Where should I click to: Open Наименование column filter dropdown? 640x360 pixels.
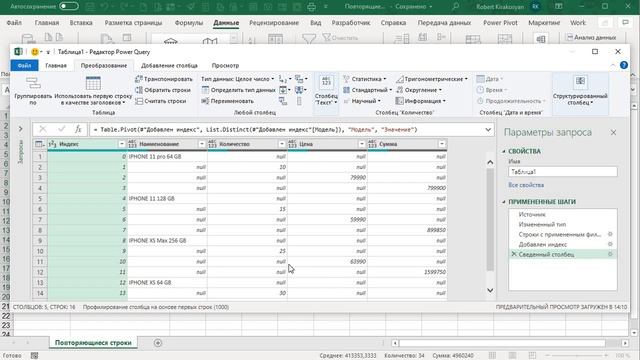pos(202,144)
